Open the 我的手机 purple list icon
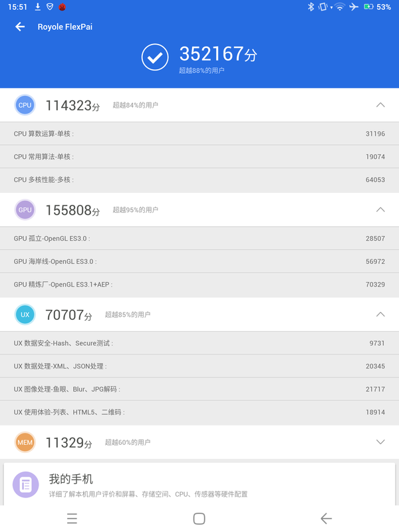 [26, 485]
